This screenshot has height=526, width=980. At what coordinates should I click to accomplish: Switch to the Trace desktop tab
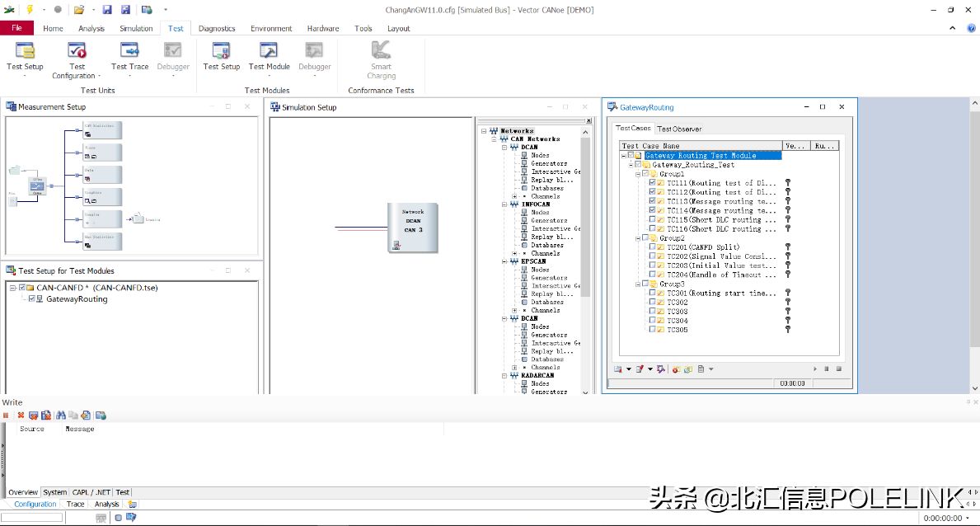pyautogui.click(x=76, y=504)
